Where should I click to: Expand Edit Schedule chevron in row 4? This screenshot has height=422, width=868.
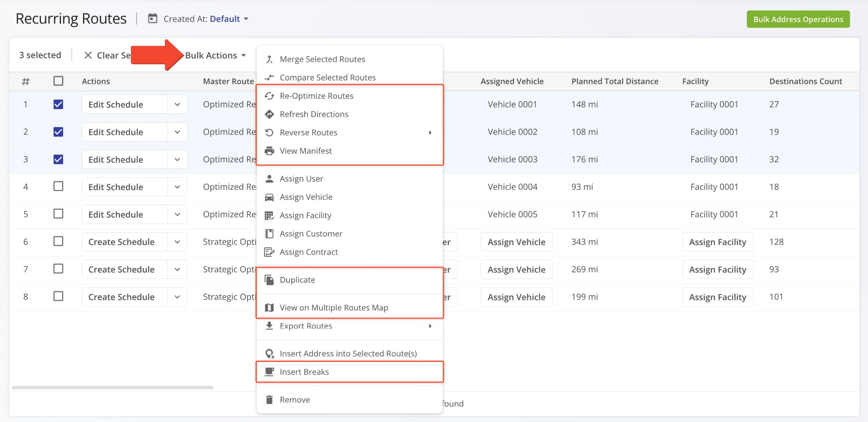(x=177, y=187)
